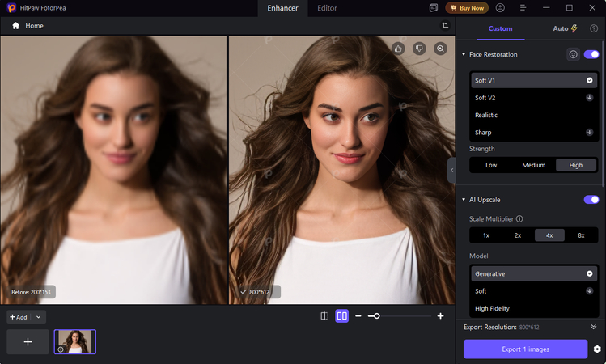Open the Custom settings tab
The image size is (606, 364).
tap(501, 28)
